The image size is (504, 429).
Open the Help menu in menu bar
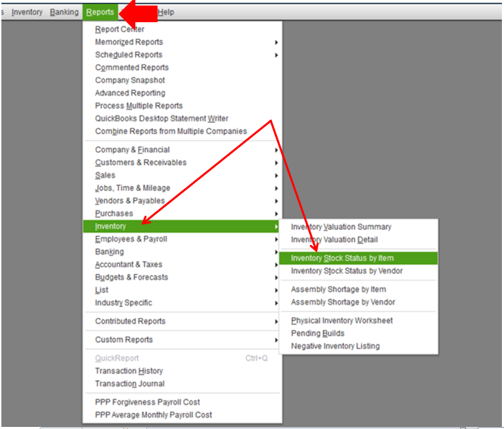point(166,12)
